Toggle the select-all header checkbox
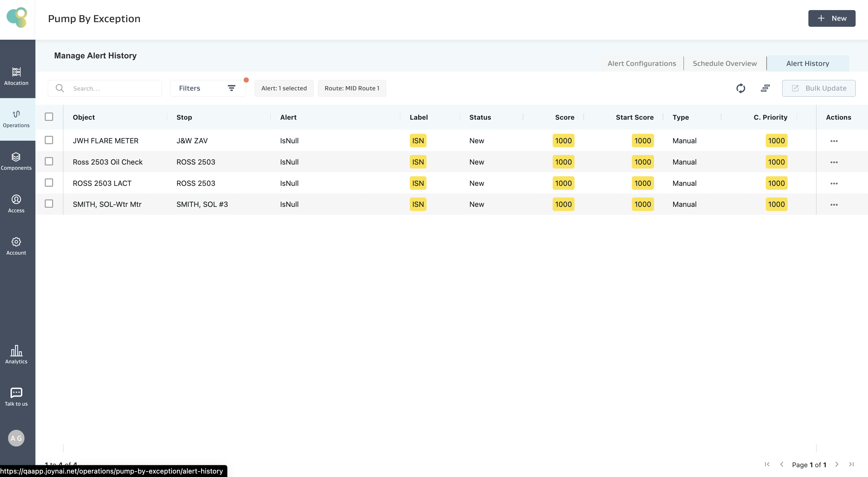This screenshot has width=868, height=477. point(49,117)
